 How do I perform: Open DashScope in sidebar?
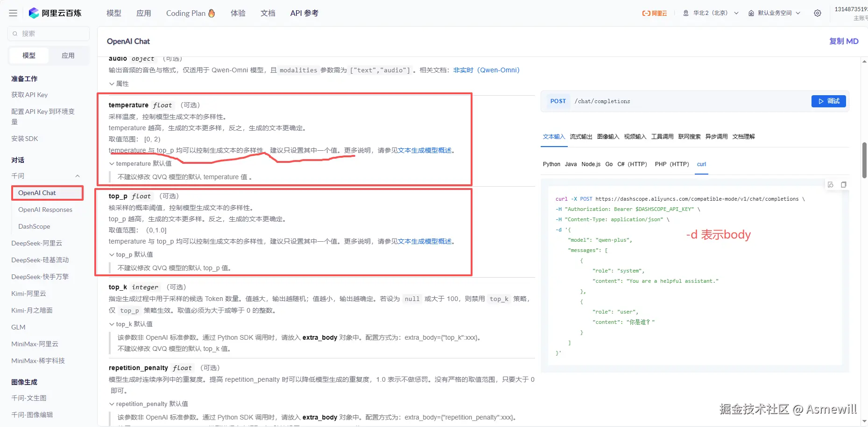pyautogui.click(x=34, y=226)
